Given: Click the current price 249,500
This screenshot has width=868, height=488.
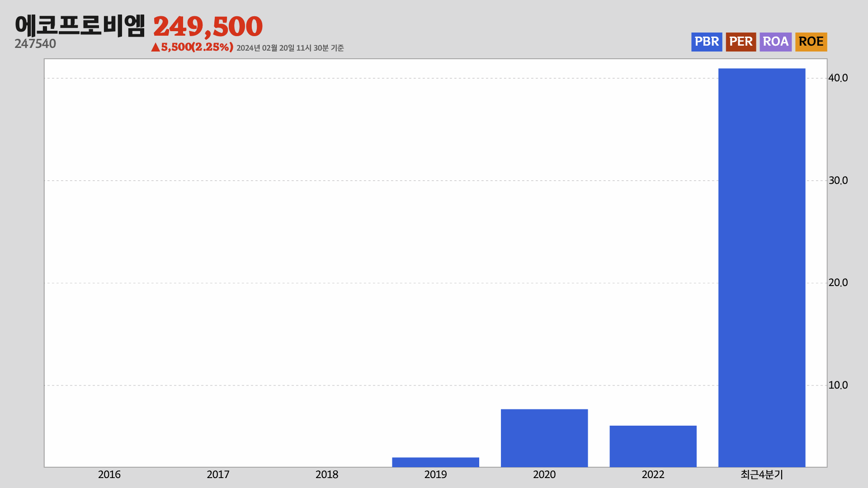Looking at the screenshot, I should pos(208,26).
